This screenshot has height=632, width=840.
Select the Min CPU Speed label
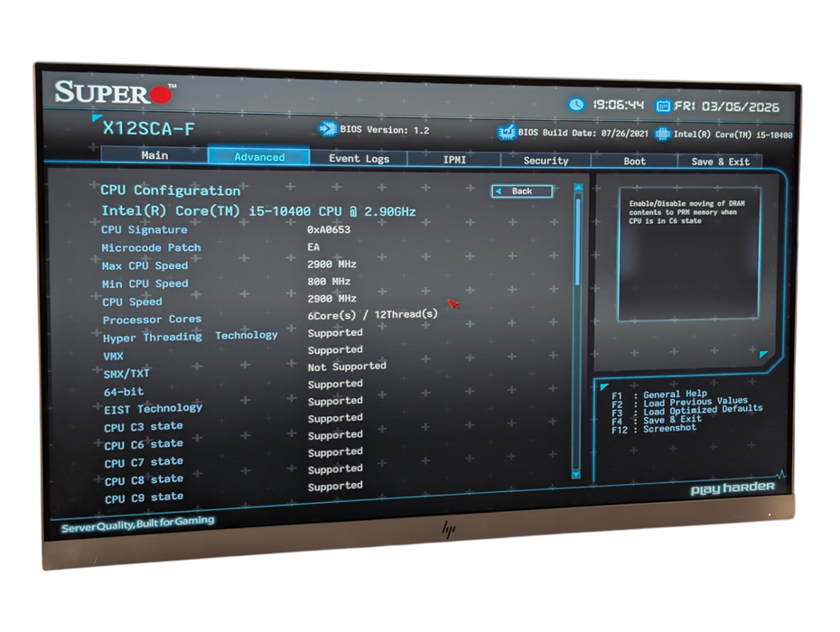145,283
